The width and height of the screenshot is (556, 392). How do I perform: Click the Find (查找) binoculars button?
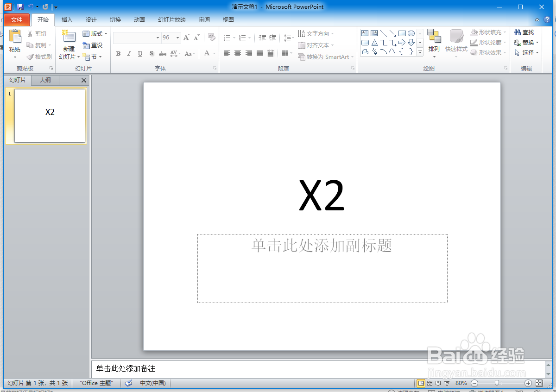point(524,32)
